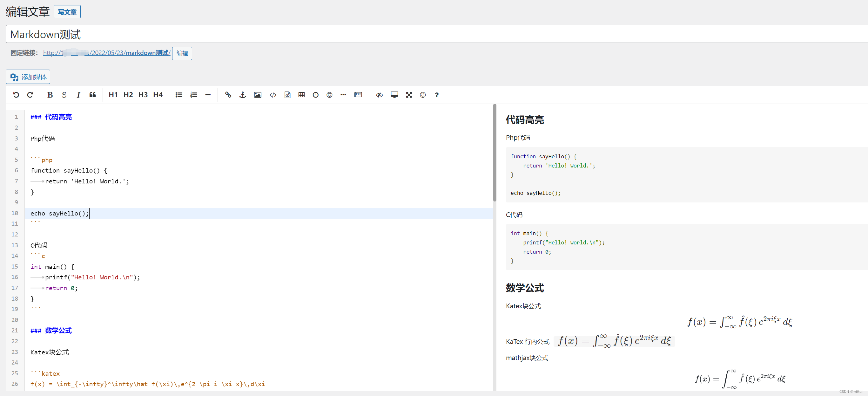Click editor line 10 echo sayHello();
This screenshot has width=868, height=396.
pos(259,214)
